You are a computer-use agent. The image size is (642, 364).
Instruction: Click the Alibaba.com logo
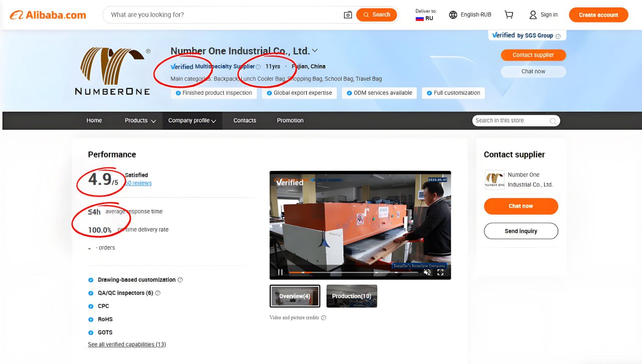tap(48, 15)
